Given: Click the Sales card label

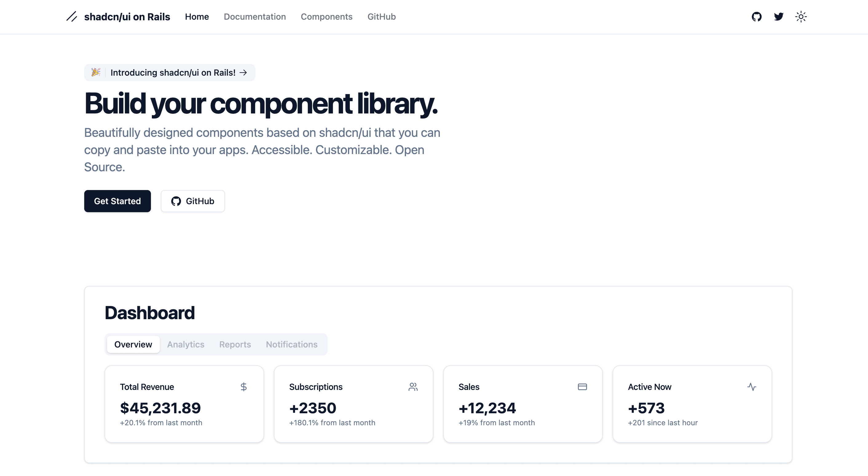Looking at the screenshot, I should tap(469, 387).
